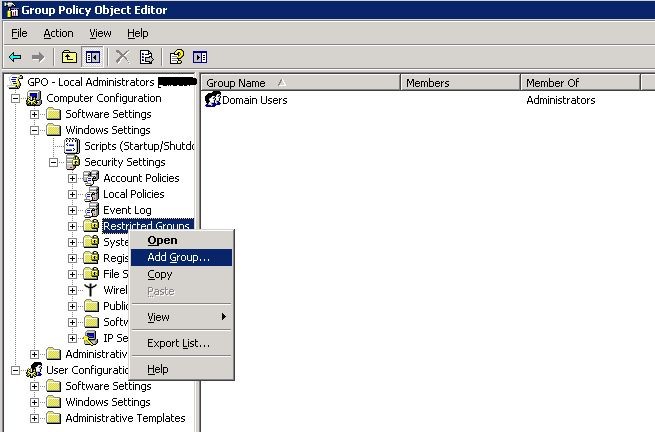Collapse the User Configuration node
The width and height of the screenshot is (655, 432).
click(16, 370)
